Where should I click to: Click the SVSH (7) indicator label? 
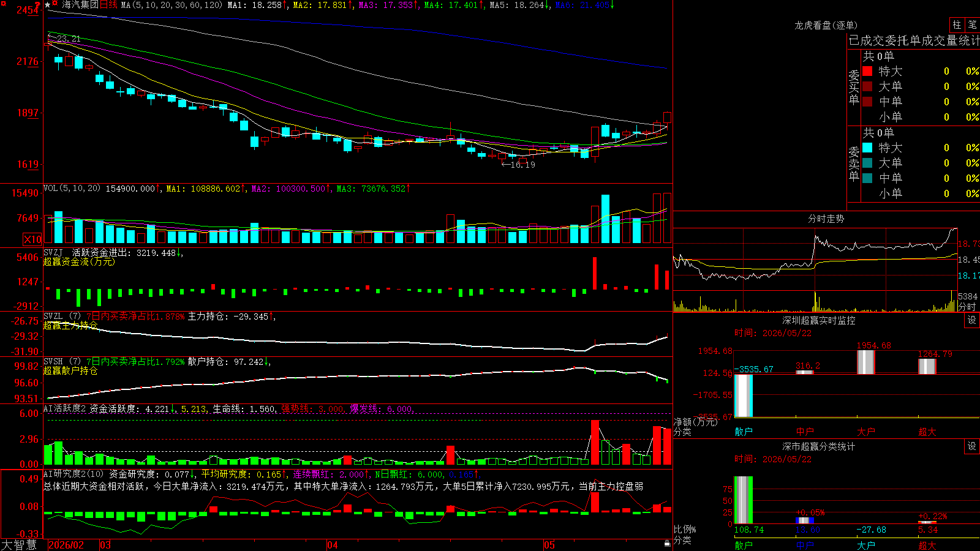[x=62, y=362]
